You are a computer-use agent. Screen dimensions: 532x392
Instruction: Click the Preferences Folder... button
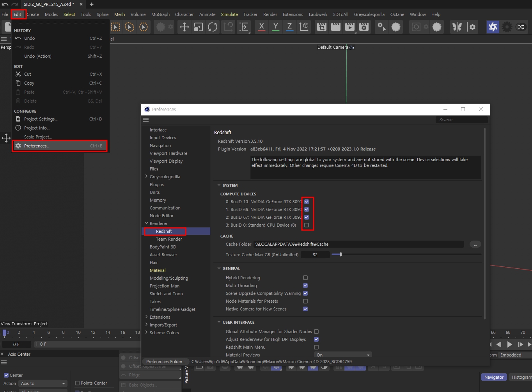(166, 362)
